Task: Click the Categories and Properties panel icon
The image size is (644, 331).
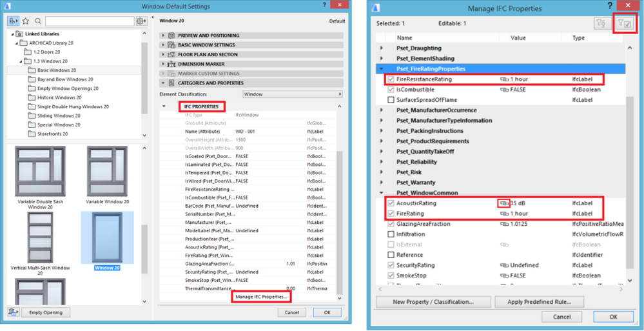Action: [x=171, y=83]
